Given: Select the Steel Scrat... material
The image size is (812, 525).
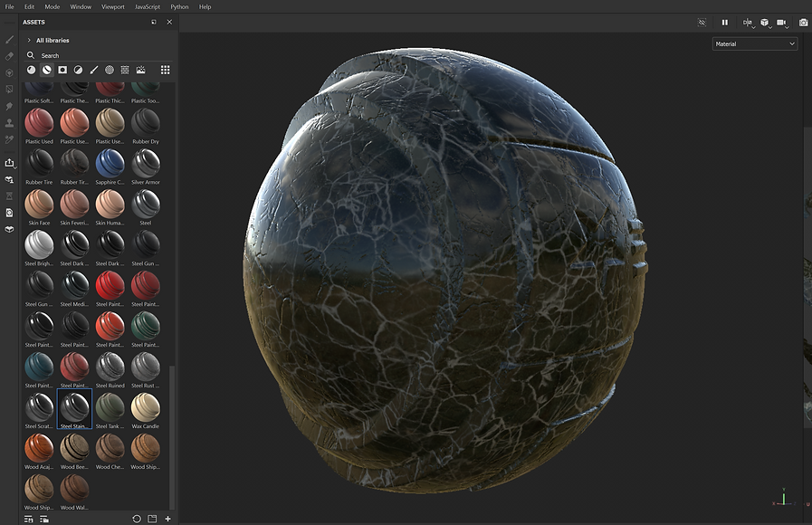Looking at the screenshot, I should [39, 411].
